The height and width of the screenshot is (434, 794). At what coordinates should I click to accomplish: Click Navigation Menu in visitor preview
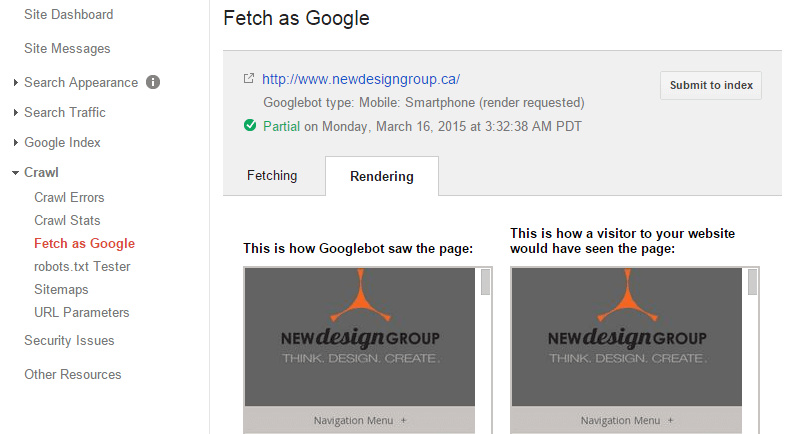[x=627, y=420]
